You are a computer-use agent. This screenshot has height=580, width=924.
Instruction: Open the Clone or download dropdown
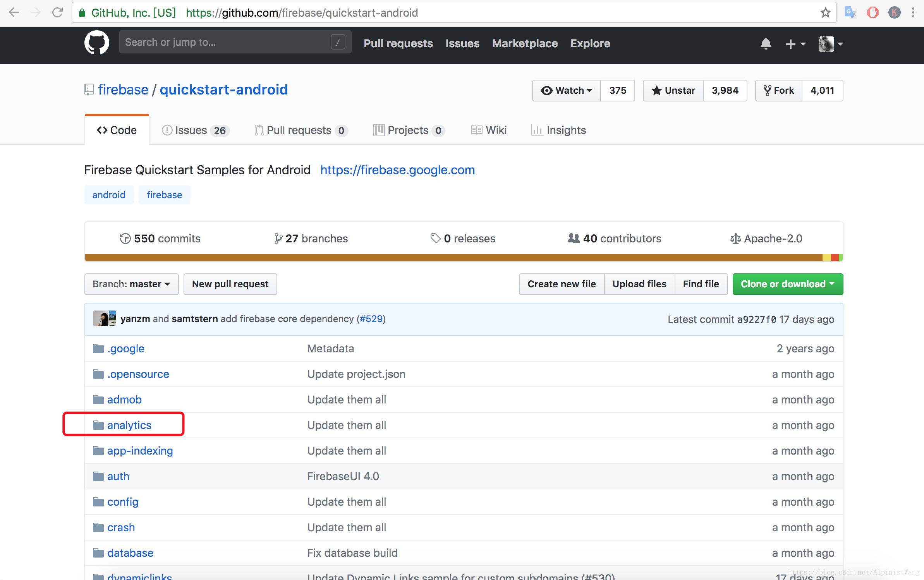[x=787, y=284]
